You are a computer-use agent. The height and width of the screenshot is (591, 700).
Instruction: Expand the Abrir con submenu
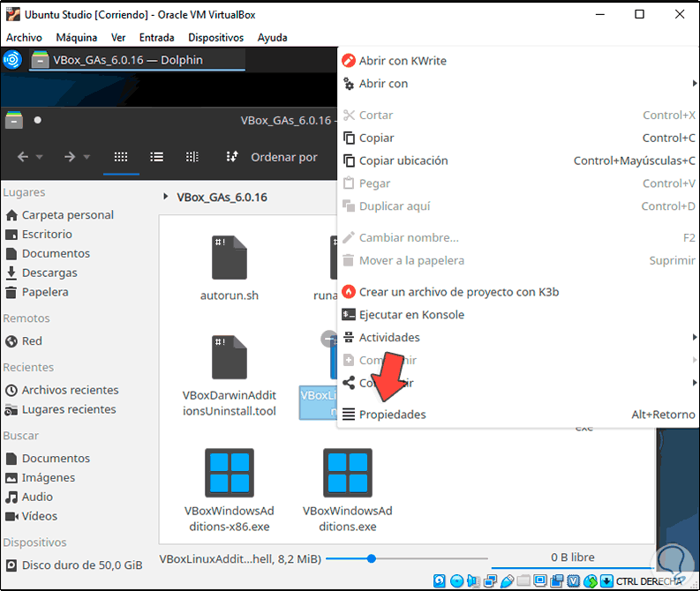tap(518, 84)
